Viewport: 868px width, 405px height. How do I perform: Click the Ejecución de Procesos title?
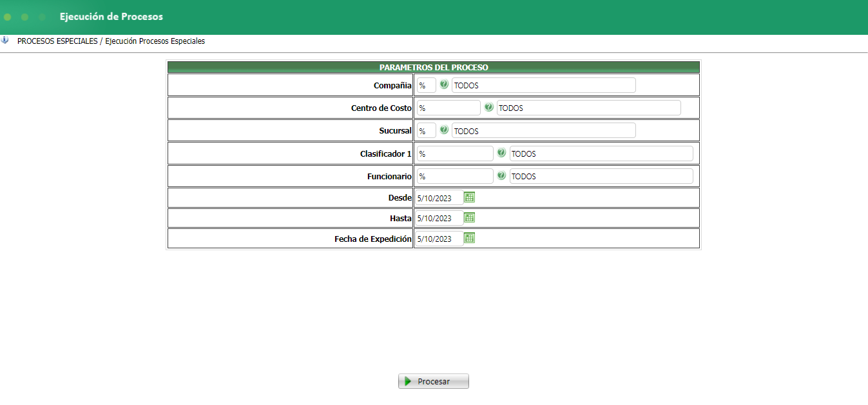[x=111, y=16]
